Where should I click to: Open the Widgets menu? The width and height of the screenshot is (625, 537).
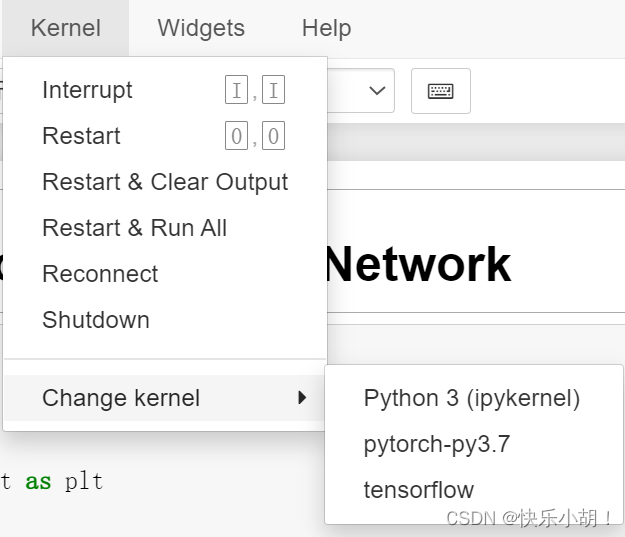point(201,28)
